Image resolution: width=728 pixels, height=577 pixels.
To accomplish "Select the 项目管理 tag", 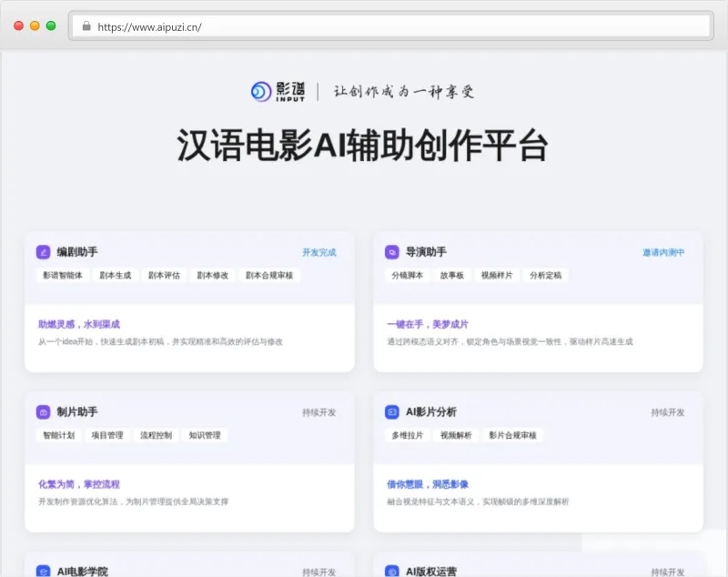I will (x=107, y=435).
